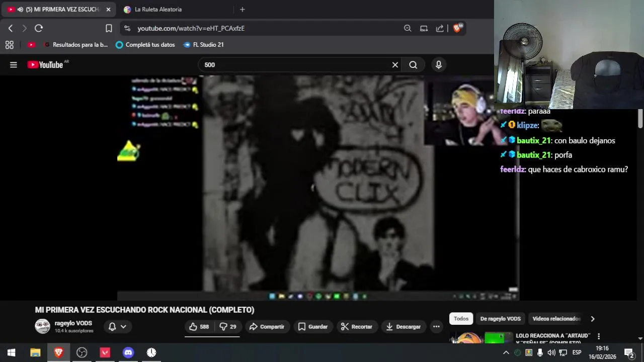Open rageylo VODS channel name
The height and width of the screenshot is (362, 644).
point(73,323)
